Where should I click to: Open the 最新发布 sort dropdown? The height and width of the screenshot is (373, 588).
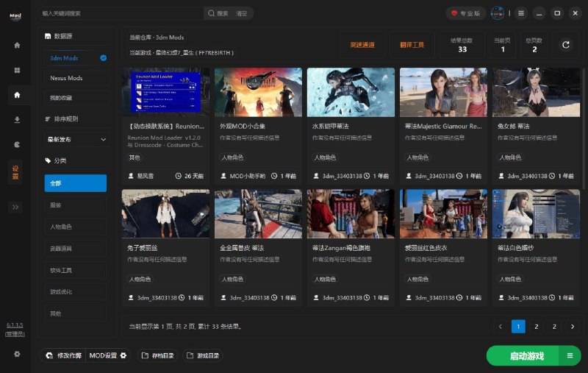coord(77,140)
